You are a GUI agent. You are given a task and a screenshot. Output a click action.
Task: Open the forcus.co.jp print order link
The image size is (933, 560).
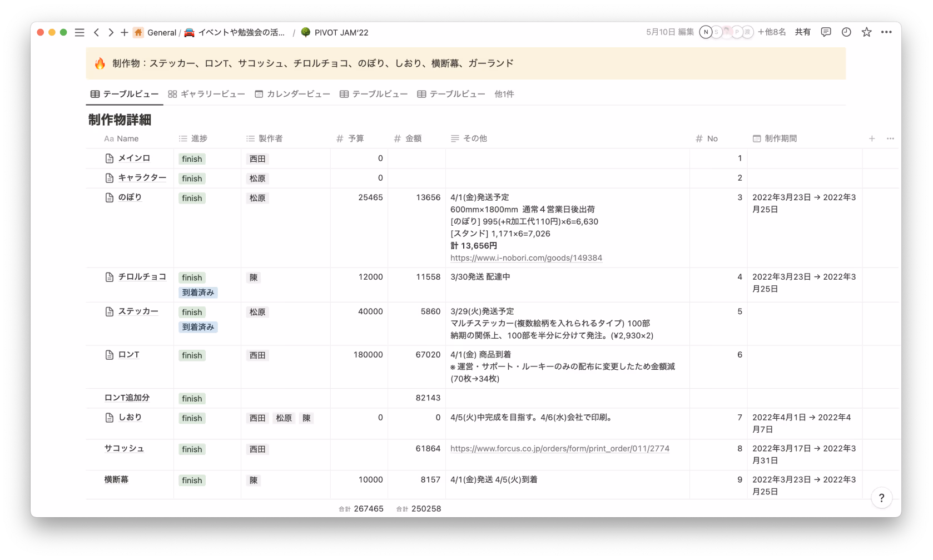560,449
